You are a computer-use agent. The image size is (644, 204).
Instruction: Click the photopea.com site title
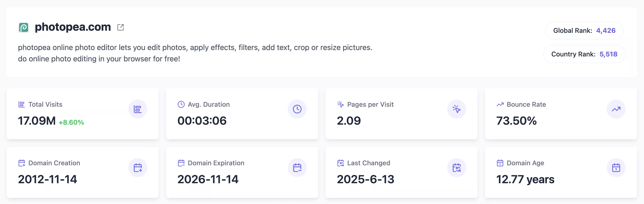pos(73,27)
